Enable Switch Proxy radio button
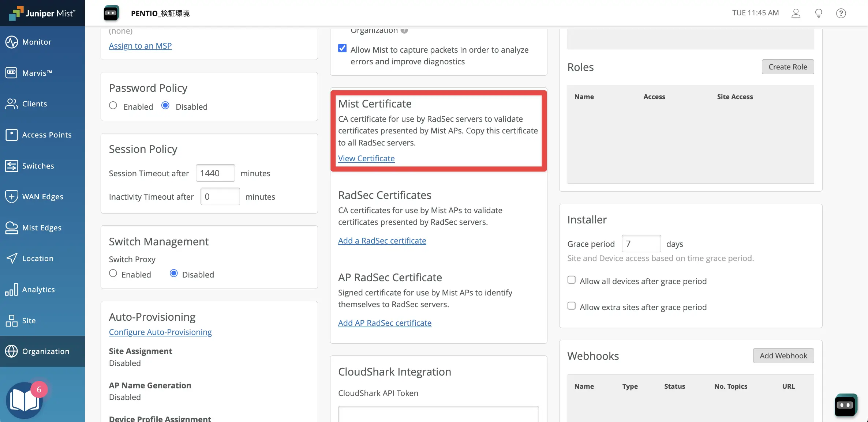This screenshot has width=868, height=422. [113, 274]
